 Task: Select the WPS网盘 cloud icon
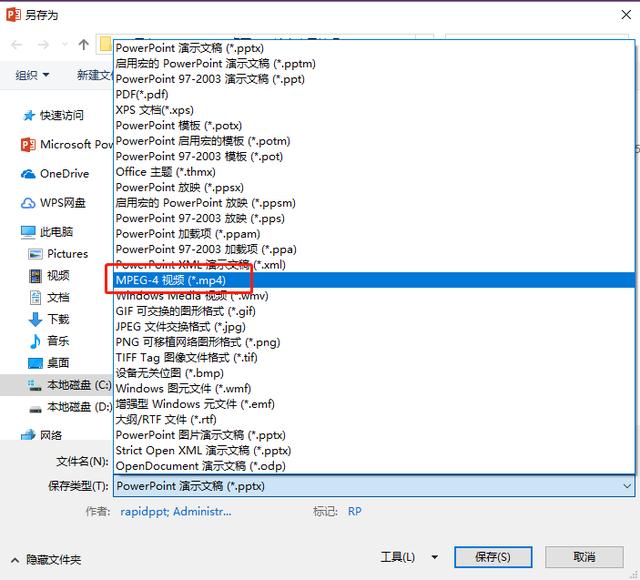pos(28,203)
